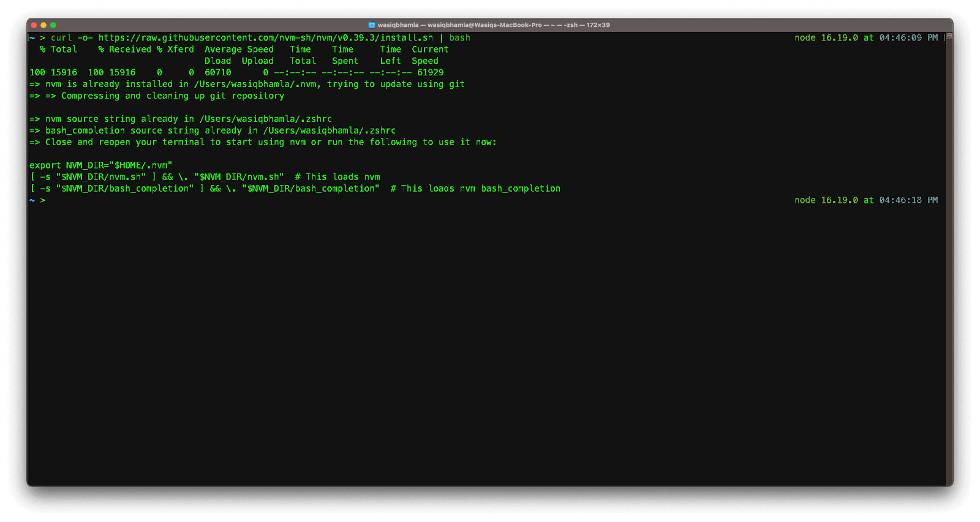
Task: Click the empty '~ >' prompt at the bottom
Action: point(37,200)
